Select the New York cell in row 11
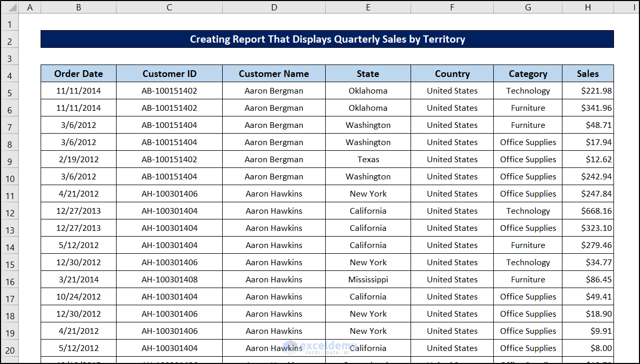Screen dimensions: 640x364 [x=368, y=193]
